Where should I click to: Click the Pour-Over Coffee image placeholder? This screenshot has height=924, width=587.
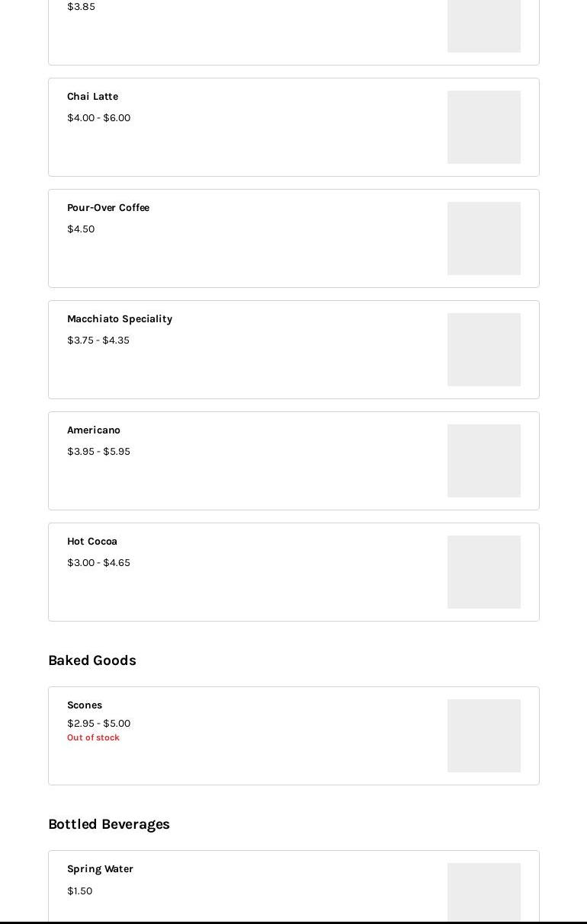pyautogui.click(x=484, y=238)
